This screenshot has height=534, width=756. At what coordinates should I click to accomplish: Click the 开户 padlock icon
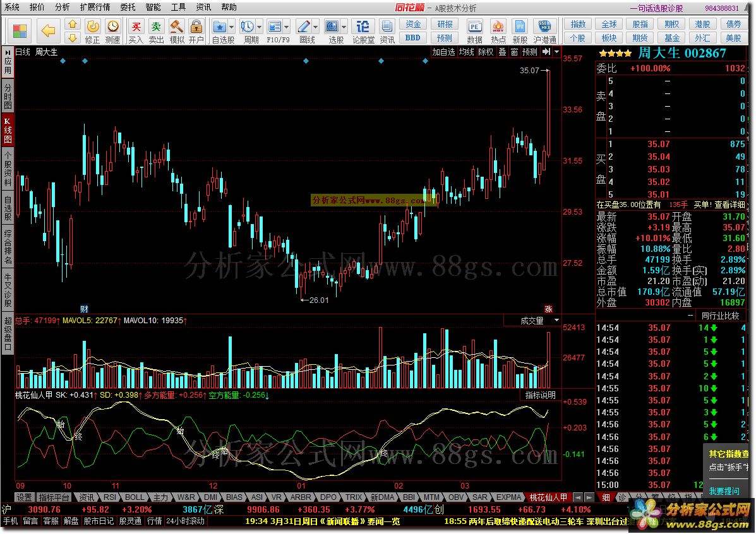(196, 26)
